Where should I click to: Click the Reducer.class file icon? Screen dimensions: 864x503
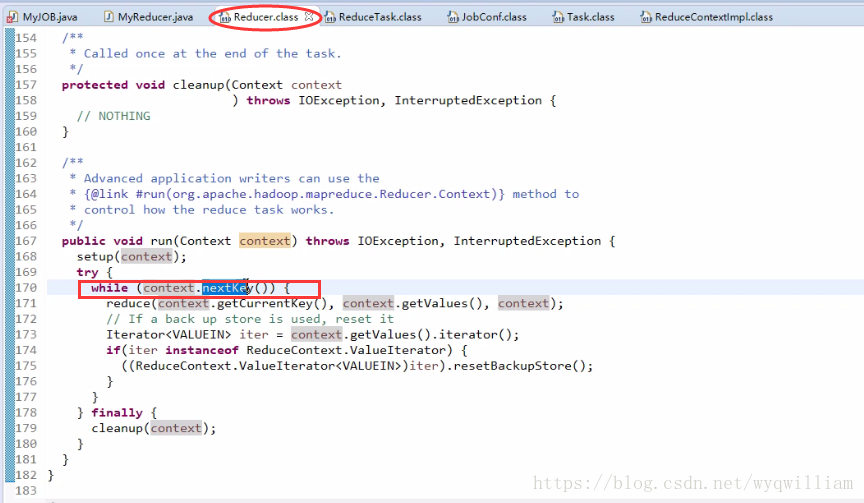pyautogui.click(x=225, y=18)
